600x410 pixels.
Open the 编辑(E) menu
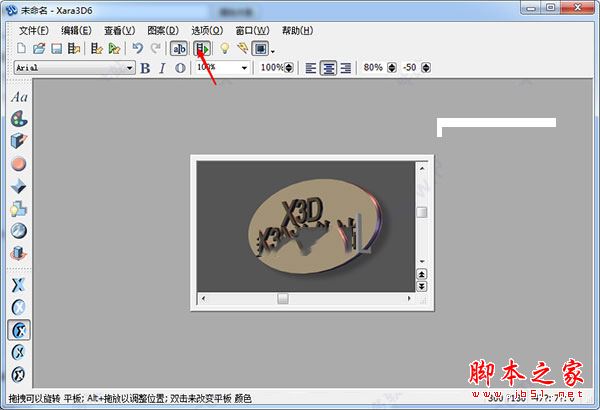[x=76, y=31]
